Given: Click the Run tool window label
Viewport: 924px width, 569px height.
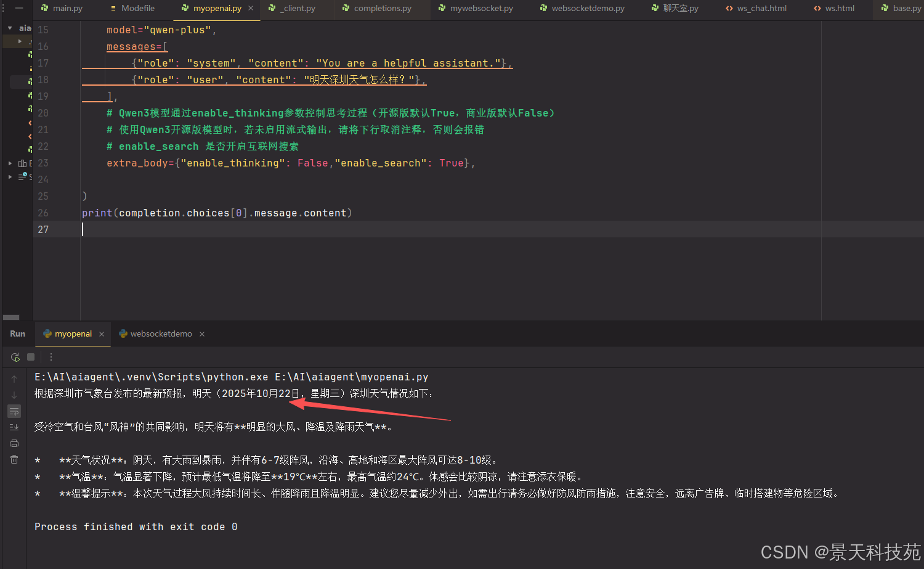Looking at the screenshot, I should (x=18, y=334).
